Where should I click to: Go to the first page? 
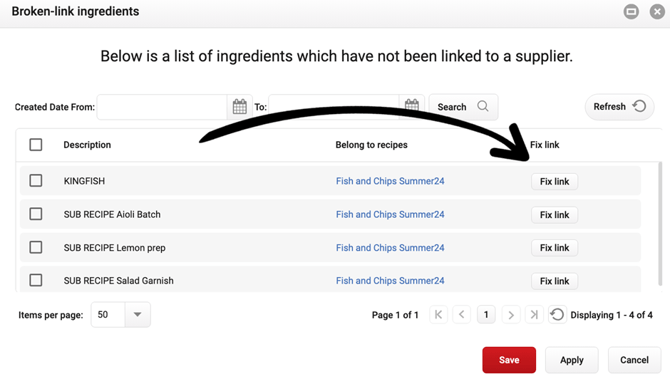pos(438,315)
